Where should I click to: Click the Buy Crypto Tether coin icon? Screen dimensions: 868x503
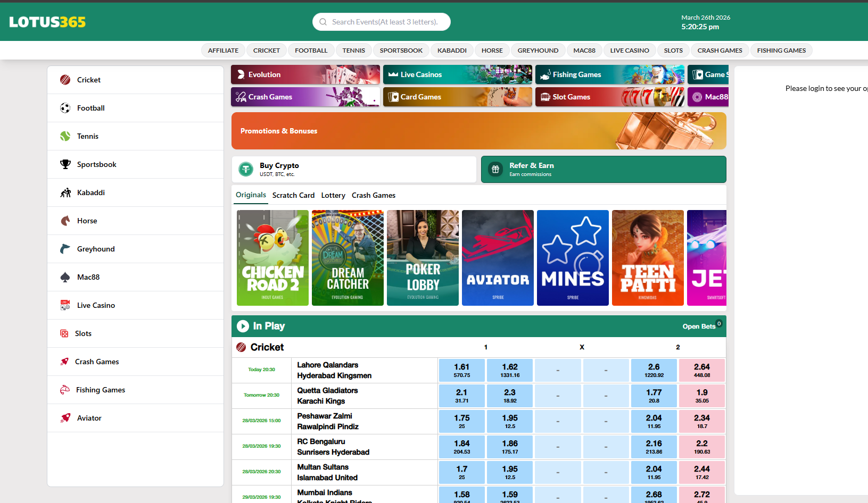(x=246, y=169)
